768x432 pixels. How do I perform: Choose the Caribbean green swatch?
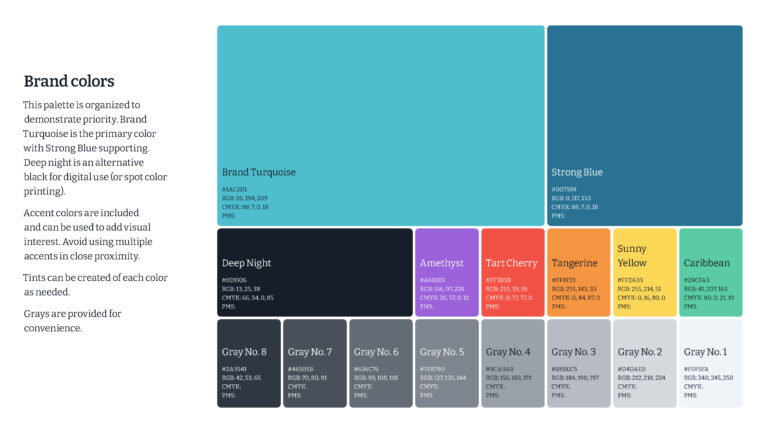click(711, 272)
